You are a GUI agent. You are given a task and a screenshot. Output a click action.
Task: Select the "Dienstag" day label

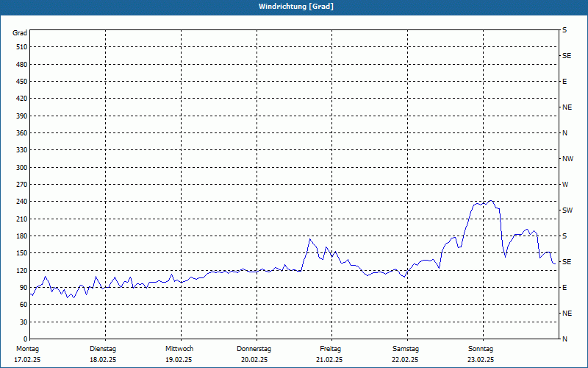click(x=103, y=349)
